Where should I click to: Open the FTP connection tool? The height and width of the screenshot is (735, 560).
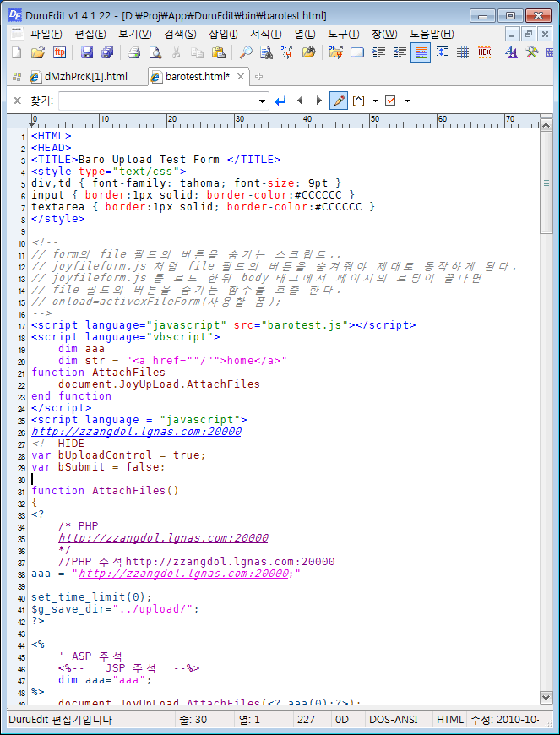click(x=59, y=52)
